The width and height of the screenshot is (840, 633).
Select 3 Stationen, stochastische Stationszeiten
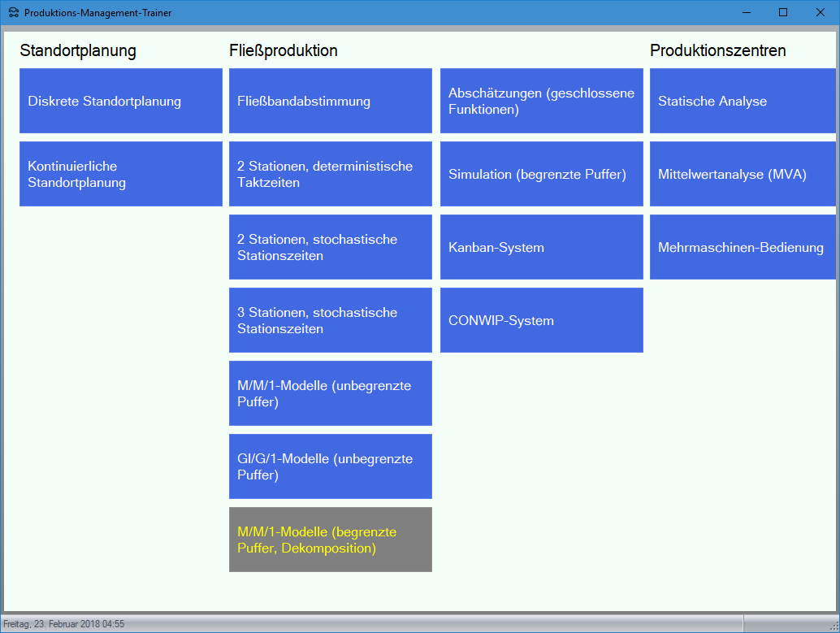coord(330,320)
